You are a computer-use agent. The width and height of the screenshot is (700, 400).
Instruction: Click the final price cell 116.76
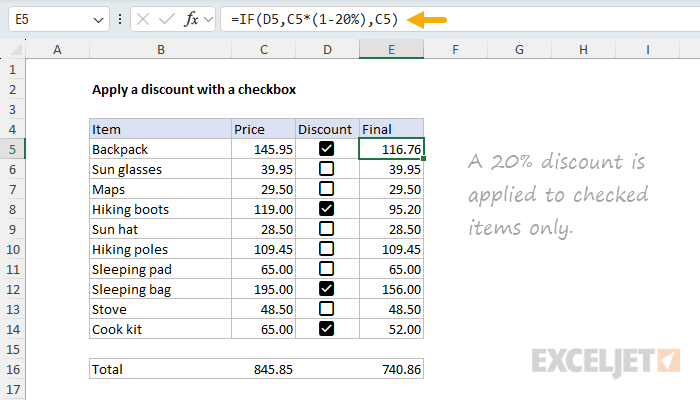(392, 149)
